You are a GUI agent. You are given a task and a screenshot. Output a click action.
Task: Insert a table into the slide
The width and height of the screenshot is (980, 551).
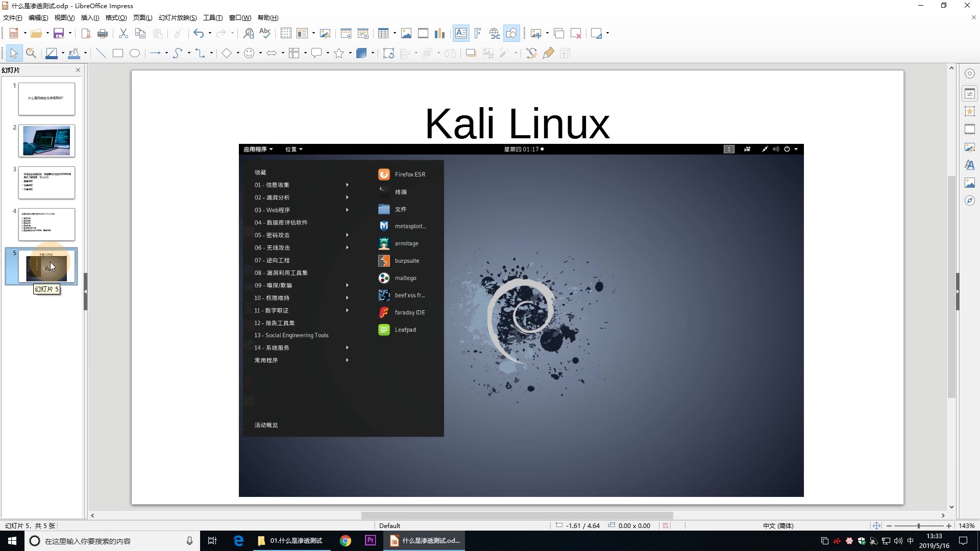(384, 33)
